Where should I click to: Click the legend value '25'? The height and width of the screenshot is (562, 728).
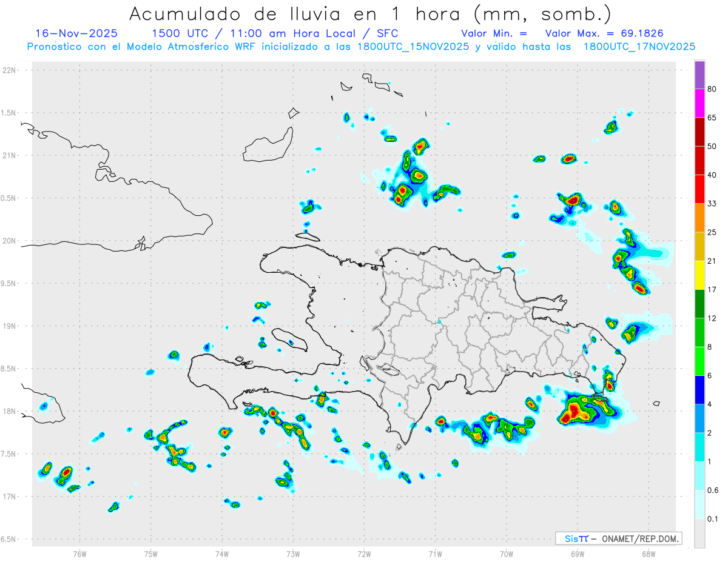[712, 232]
